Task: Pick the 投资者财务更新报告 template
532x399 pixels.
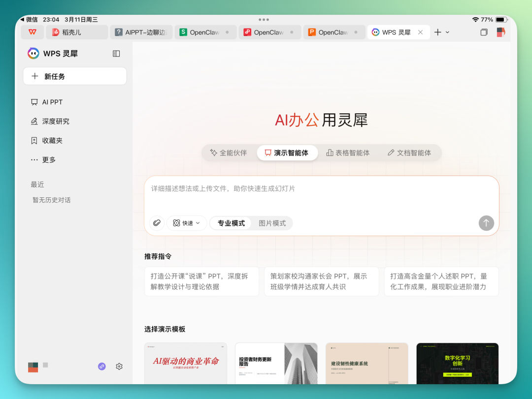Action: (x=276, y=364)
